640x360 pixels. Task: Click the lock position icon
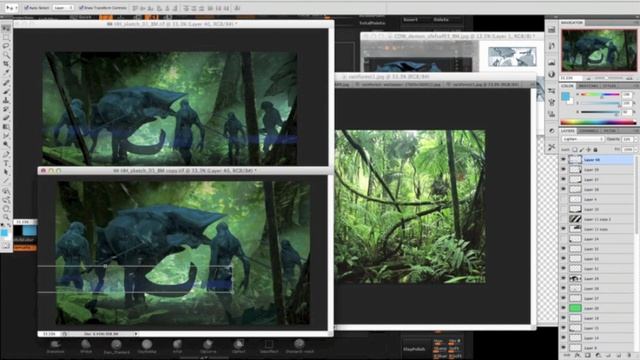(x=589, y=149)
